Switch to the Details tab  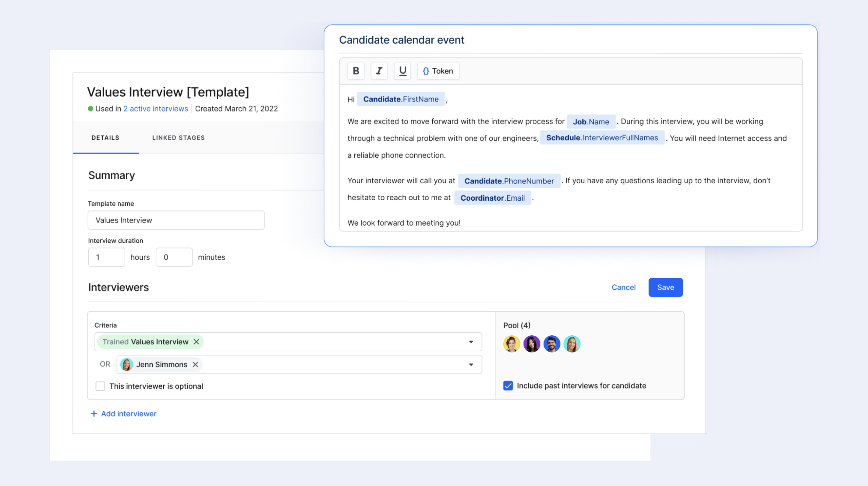click(x=105, y=137)
